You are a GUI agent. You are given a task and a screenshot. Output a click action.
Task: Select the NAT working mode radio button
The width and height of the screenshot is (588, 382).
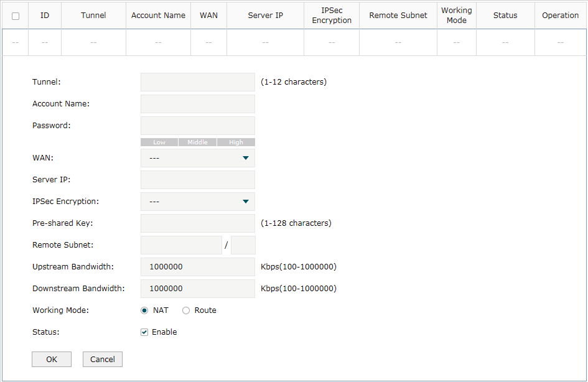[x=144, y=310]
